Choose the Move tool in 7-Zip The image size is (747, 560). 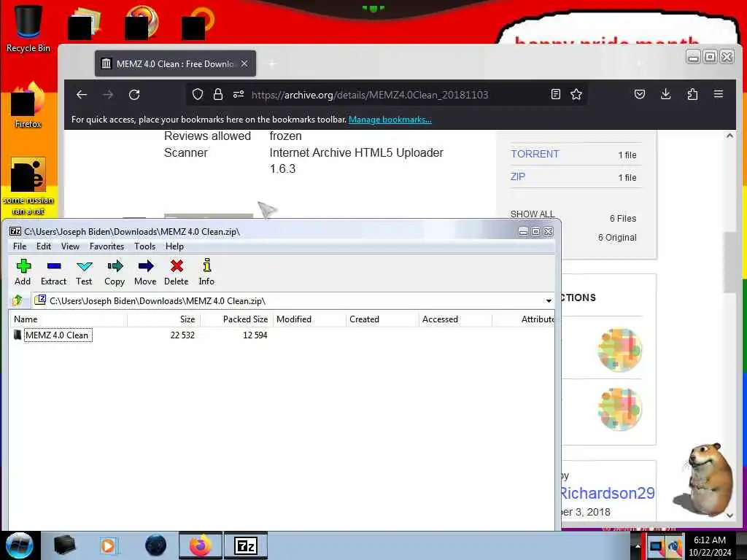[x=145, y=273]
